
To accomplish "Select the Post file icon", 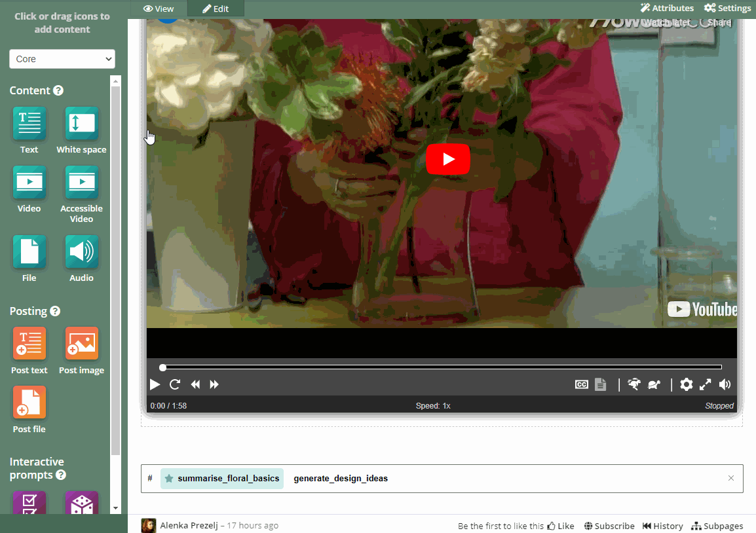I will click(29, 402).
